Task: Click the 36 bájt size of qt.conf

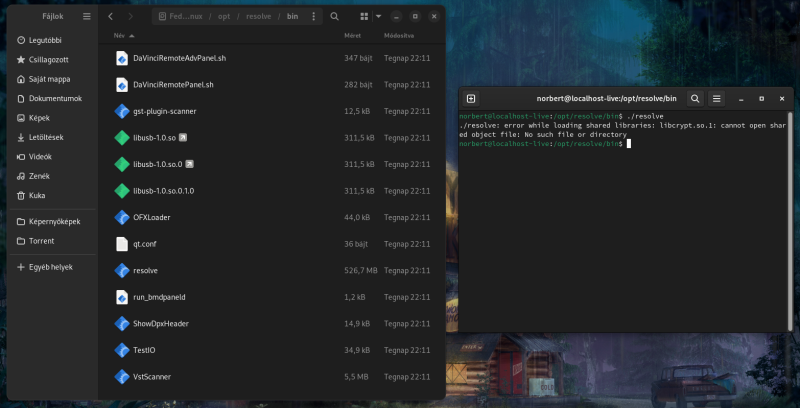Action: click(x=356, y=244)
